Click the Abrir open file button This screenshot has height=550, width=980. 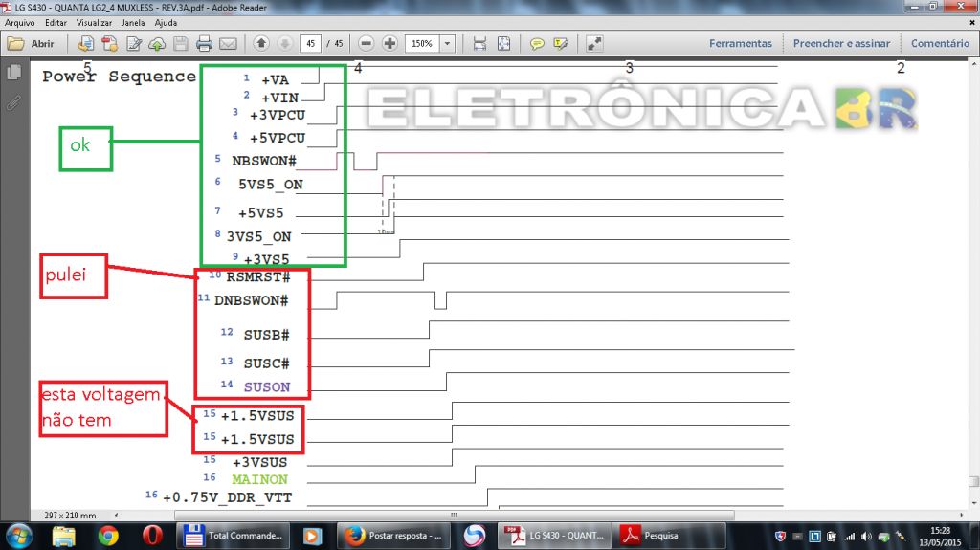click(x=32, y=43)
